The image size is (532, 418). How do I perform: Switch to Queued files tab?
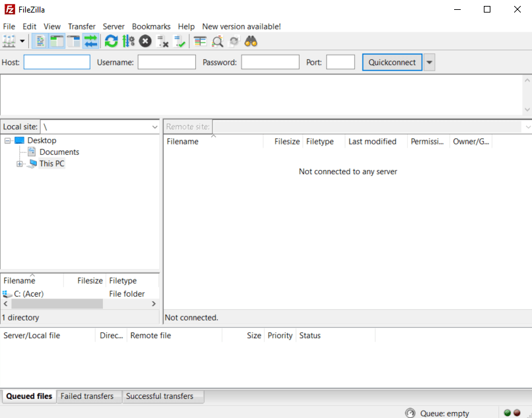(x=29, y=396)
